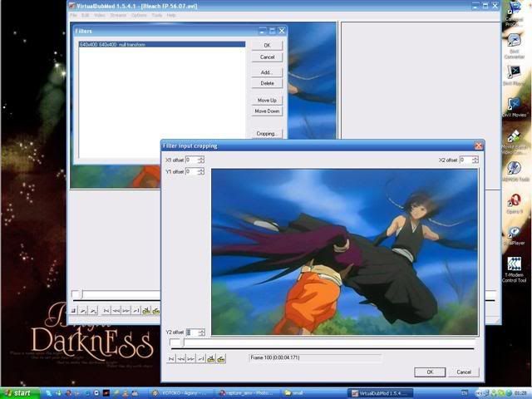Increase Y1 offset with up arrow

click(x=201, y=170)
